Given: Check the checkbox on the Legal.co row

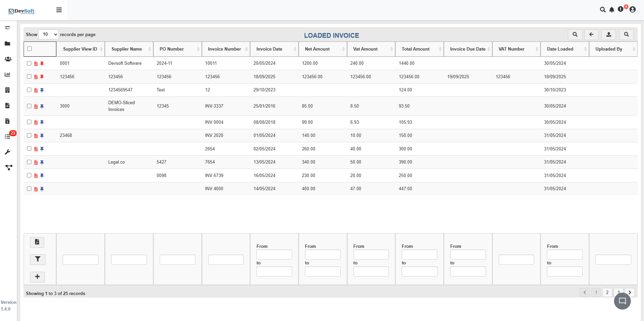Looking at the screenshot, I should pyautogui.click(x=29, y=162).
